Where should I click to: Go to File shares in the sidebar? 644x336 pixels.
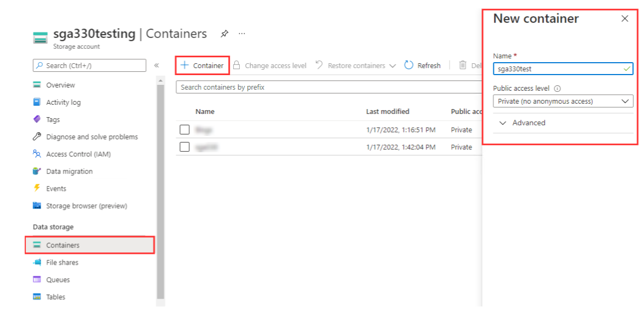[62, 263]
